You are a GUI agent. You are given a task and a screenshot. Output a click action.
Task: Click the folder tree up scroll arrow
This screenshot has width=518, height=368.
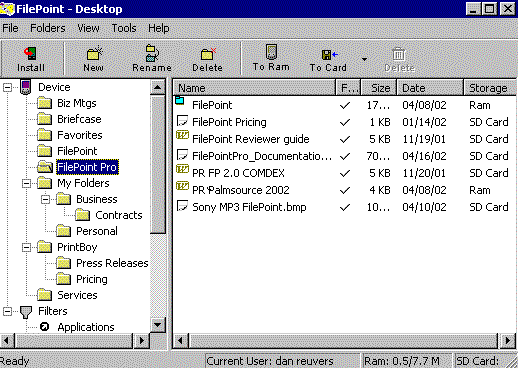[158, 88]
